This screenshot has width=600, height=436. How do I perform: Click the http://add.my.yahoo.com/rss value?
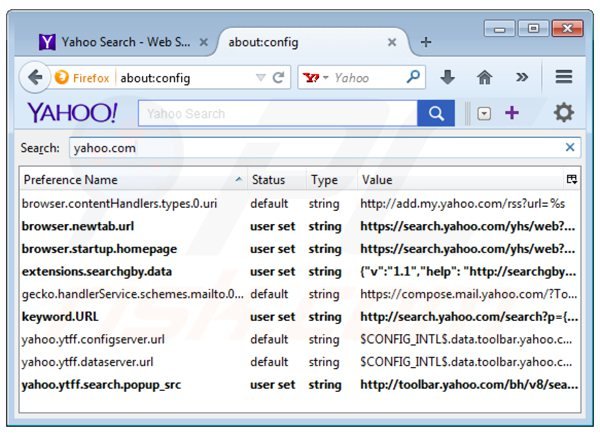pos(463,204)
